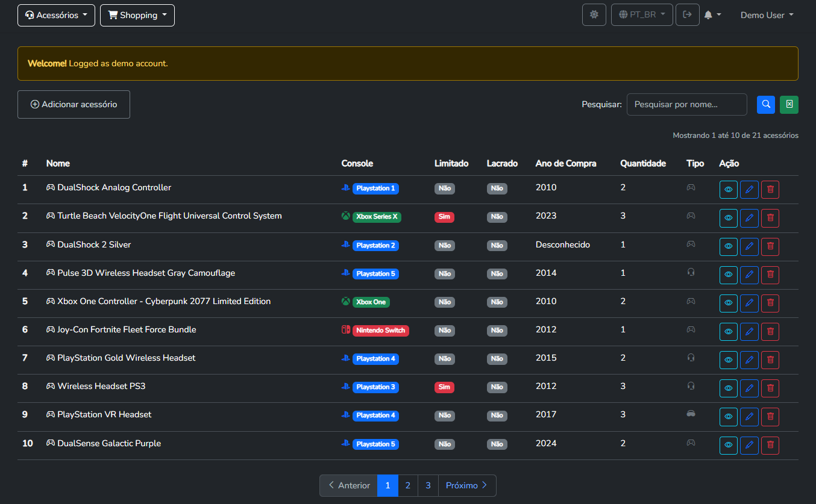Delete DualShock Analog Controller with trash icon
This screenshot has height=504, width=816.
coord(770,190)
